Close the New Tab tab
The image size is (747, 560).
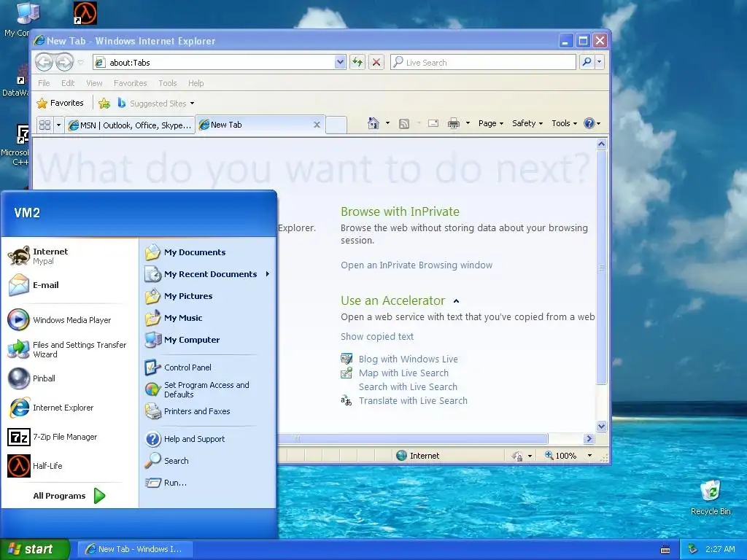pyautogui.click(x=317, y=125)
